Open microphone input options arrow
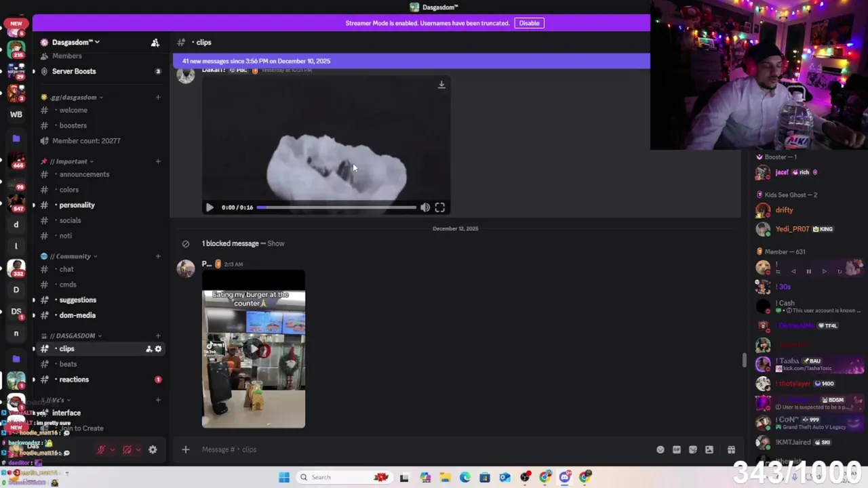 pyautogui.click(x=113, y=449)
